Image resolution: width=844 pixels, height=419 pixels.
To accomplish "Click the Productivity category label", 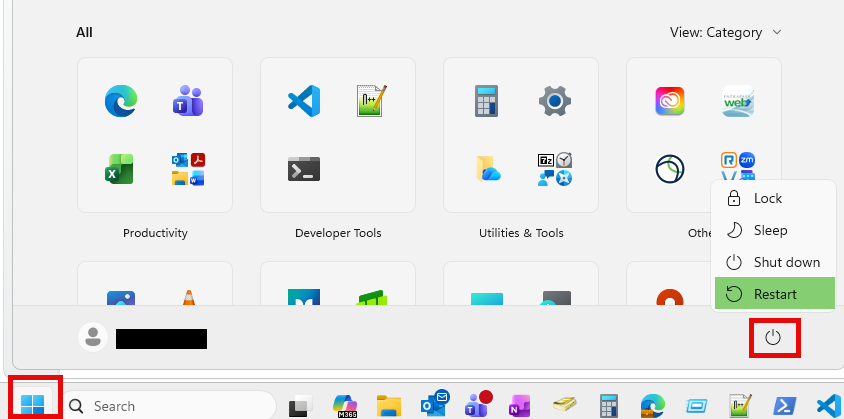I will pyautogui.click(x=155, y=233).
